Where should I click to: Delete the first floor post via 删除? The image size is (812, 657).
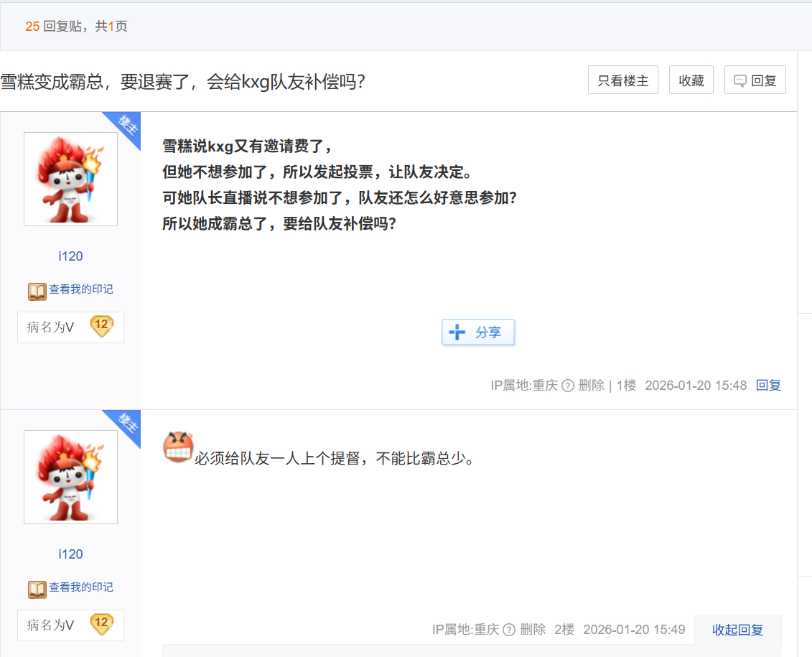[591, 386]
